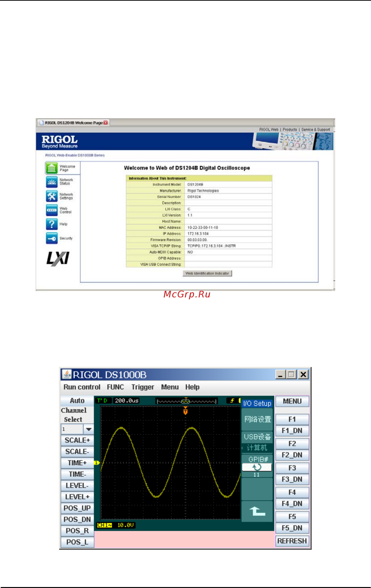Open the Products link

[290, 129]
